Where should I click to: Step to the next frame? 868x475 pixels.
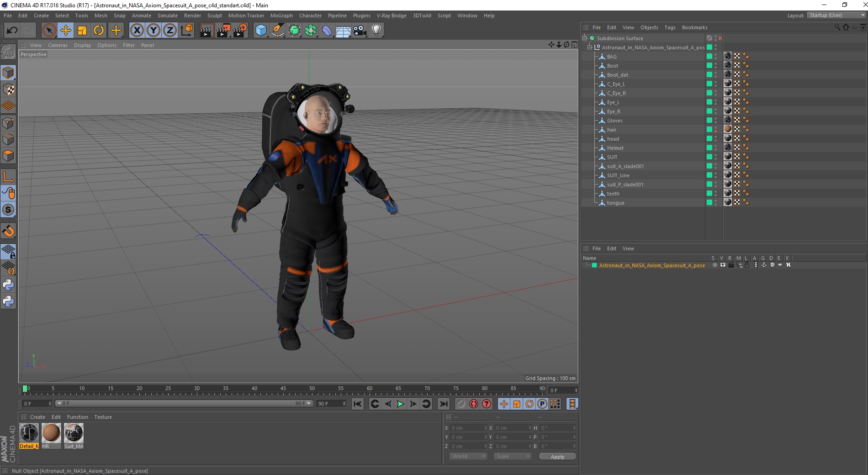click(x=413, y=404)
